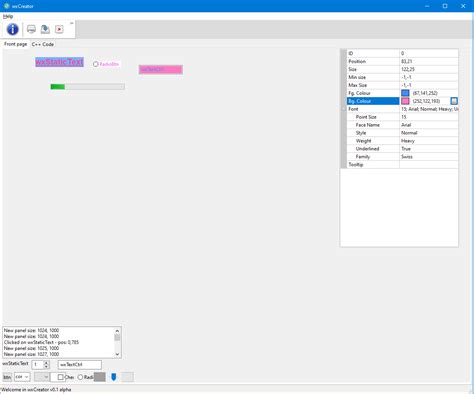The height and width of the screenshot is (394, 474).
Task: Open the Bg. Colour picker ellipsis button
Action: point(454,101)
